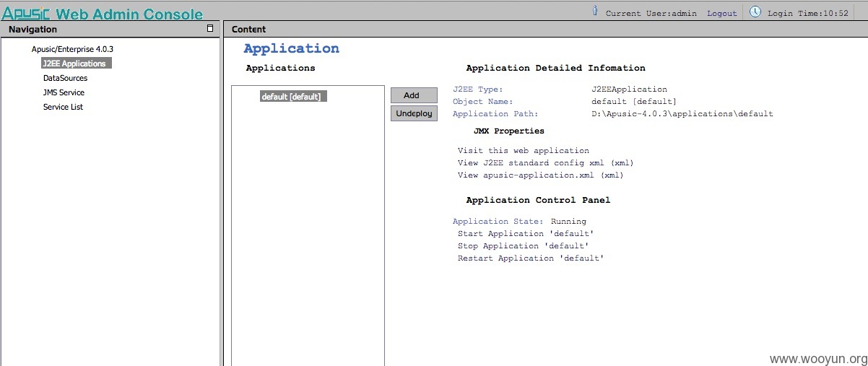Click the Apusic logo in header
868x366 pixels.
[26, 12]
